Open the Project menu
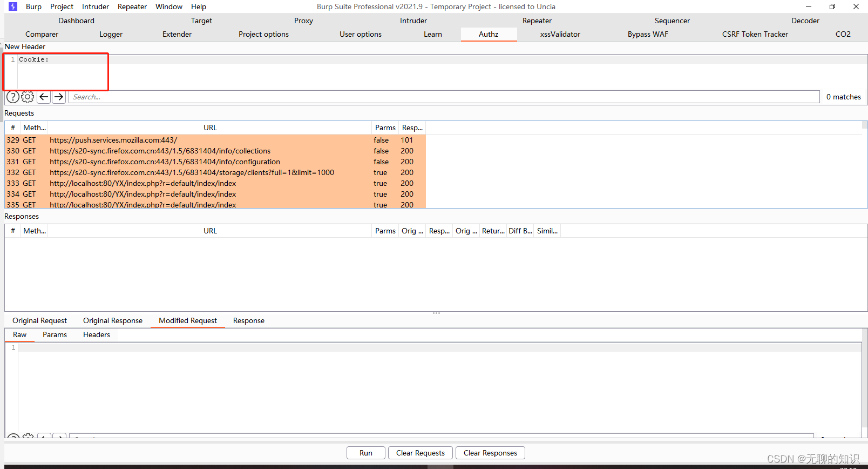Screen dimensions: 868x469 pos(62,6)
